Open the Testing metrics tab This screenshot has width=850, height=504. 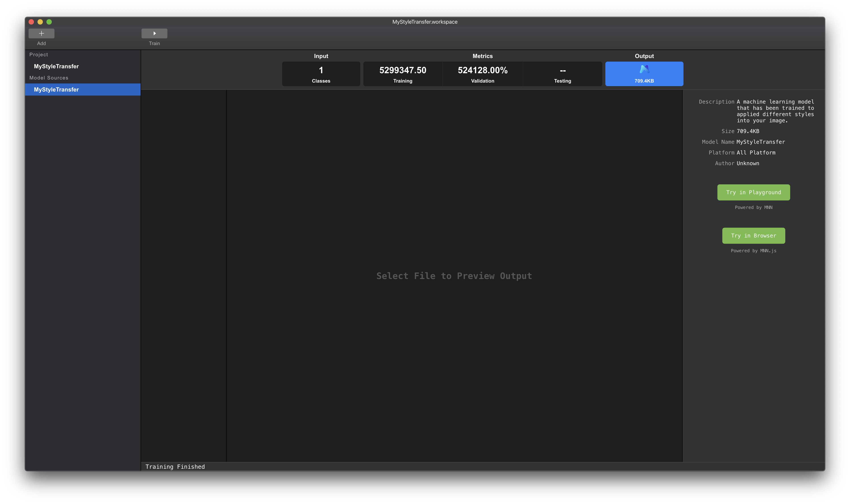pos(562,74)
